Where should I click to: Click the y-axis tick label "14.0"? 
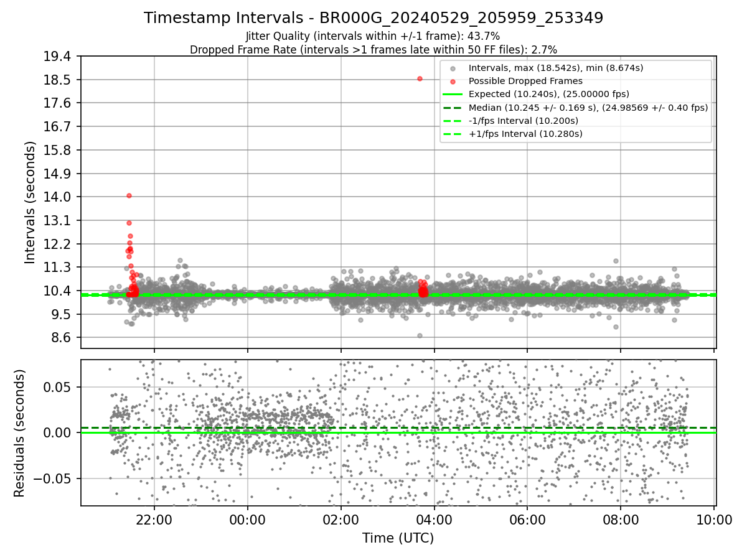59,197
